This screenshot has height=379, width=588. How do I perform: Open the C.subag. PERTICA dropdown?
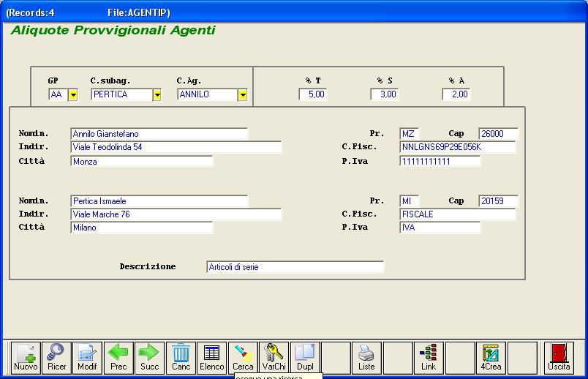tap(157, 94)
